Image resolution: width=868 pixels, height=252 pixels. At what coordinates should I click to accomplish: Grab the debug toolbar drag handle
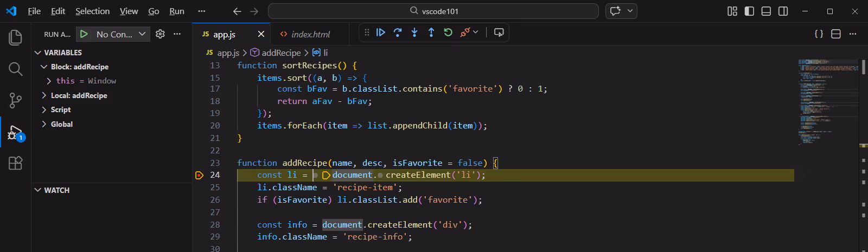[367, 33]
